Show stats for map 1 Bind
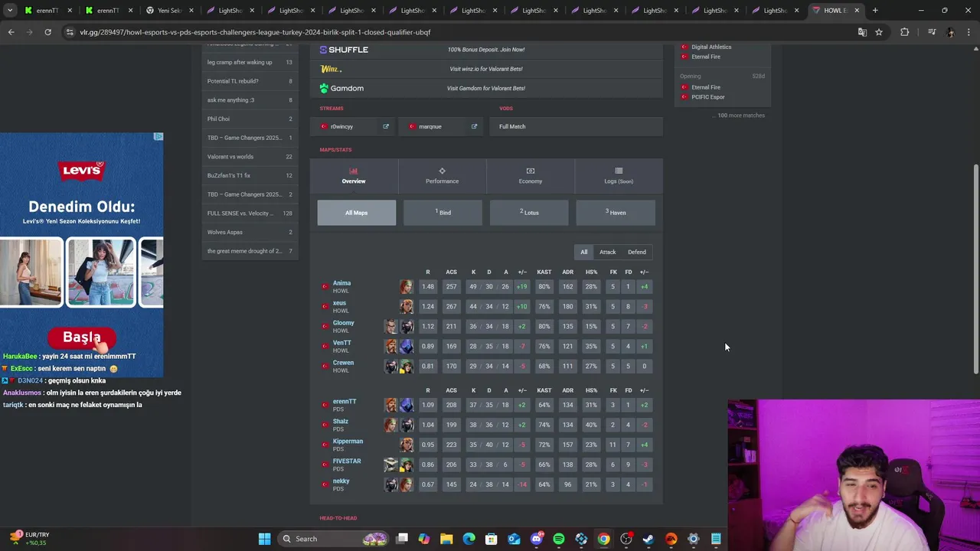Image resolution: width=980 pixels, height=551 pixels. (x=443, y=213)
